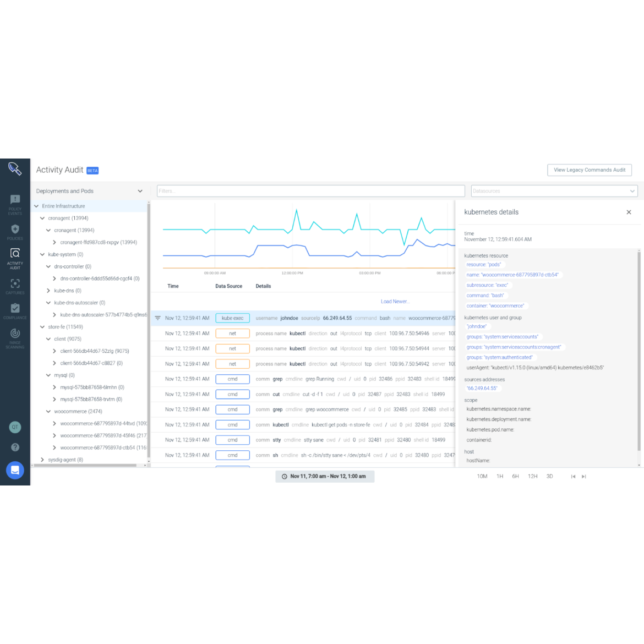Open the Captures section
The image size is (644, 644).
click(x=15, y=283)
